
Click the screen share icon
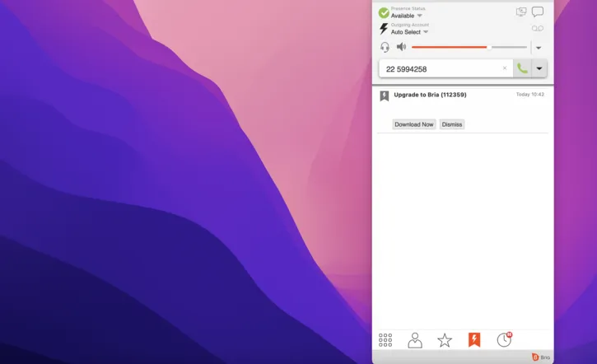pyautogui.click(x=521, y=12)
